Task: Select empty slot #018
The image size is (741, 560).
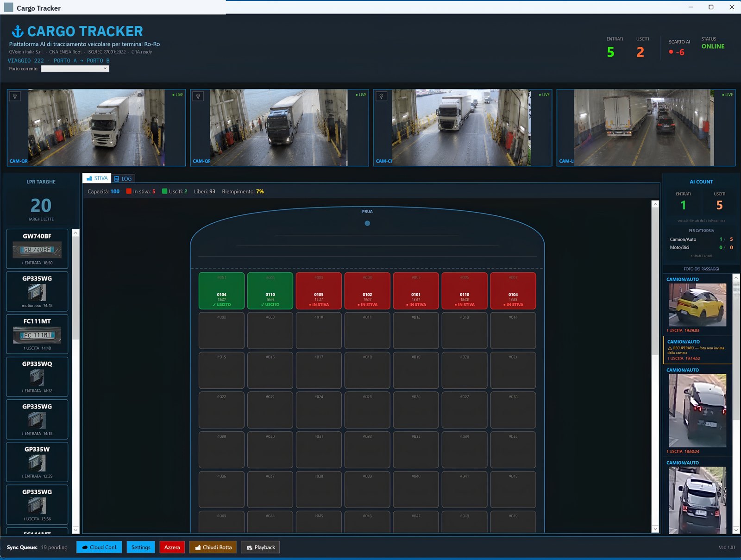Action: tap(367, 371)
